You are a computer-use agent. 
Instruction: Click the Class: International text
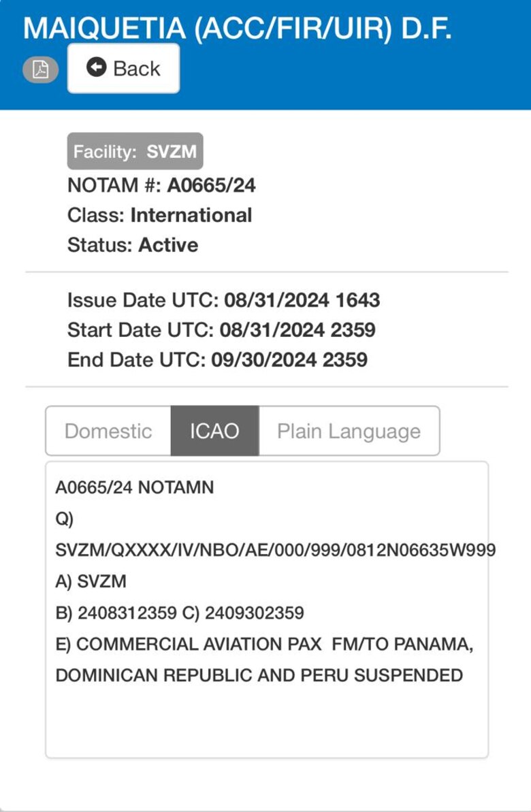tap(159, 215)
